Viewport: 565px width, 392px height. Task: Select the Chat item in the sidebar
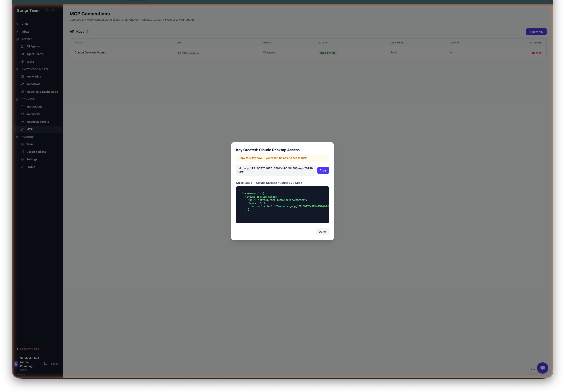pyautogui.click(x=25, y=24)
